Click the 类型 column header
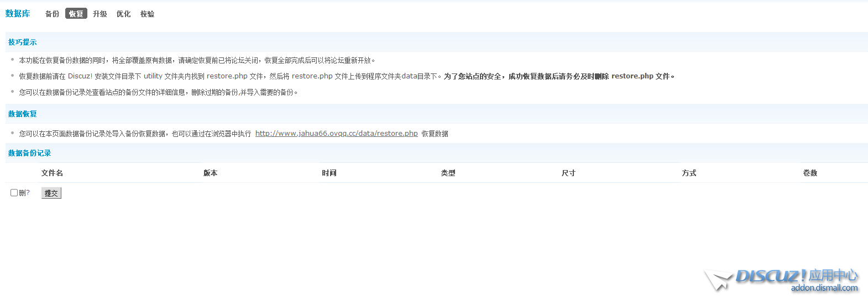The width and height of the screenshot is (868, 302). point(448,173)
